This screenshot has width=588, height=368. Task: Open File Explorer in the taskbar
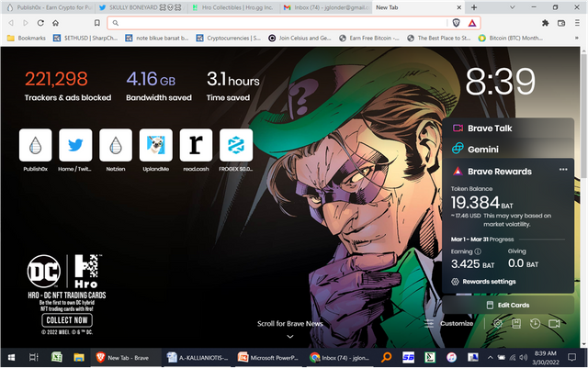(x=79, y=358)
